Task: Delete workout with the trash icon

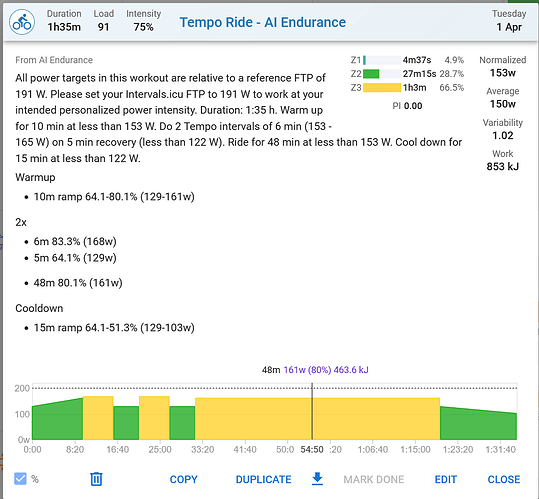Action: click(96, 479)
